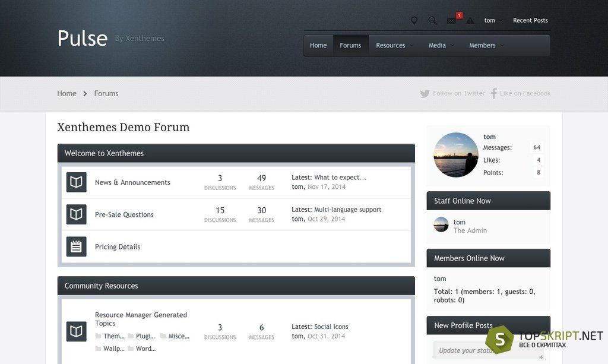The image size is (608, 364).
Task: Click the location pin icon in header
Action: [x=414, y=21]
